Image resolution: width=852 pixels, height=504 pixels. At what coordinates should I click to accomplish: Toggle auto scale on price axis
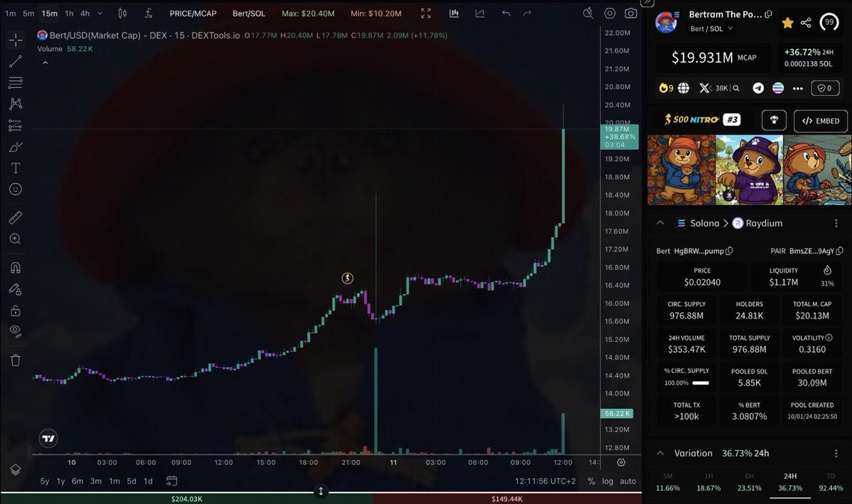tap(628, 481)
